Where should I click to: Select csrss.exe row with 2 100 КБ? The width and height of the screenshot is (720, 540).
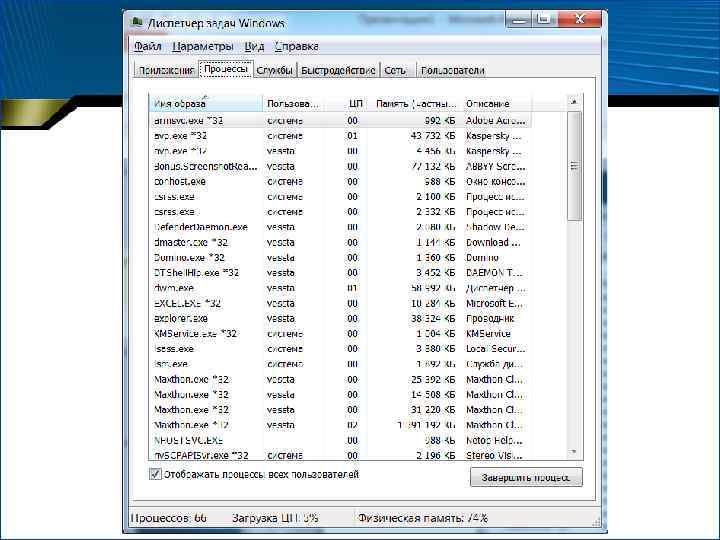[x=340, y=197]
